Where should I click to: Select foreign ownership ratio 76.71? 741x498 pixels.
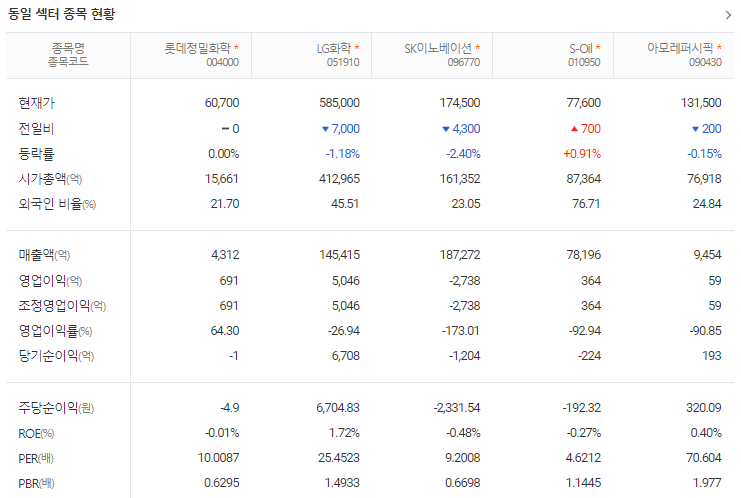tap(586, 204)
